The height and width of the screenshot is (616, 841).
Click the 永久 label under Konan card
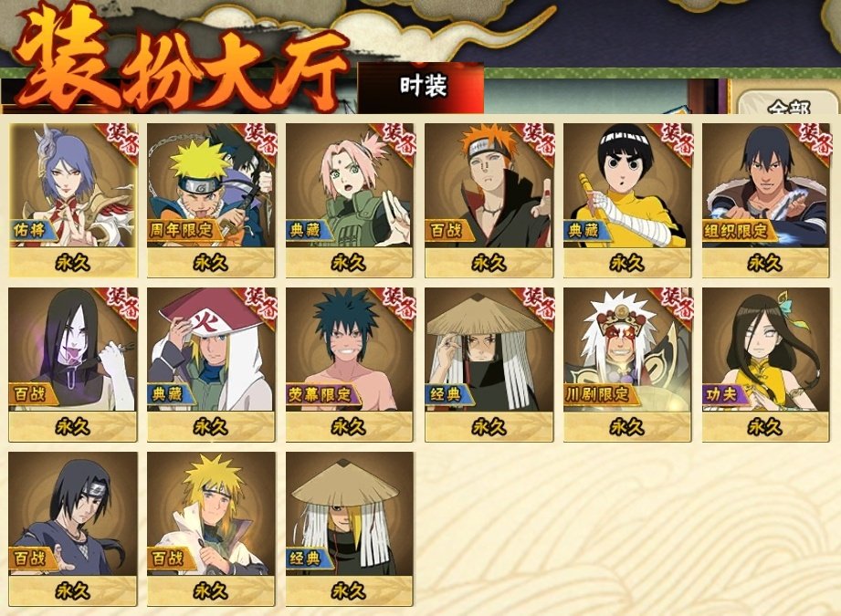[x=73, y=263]
